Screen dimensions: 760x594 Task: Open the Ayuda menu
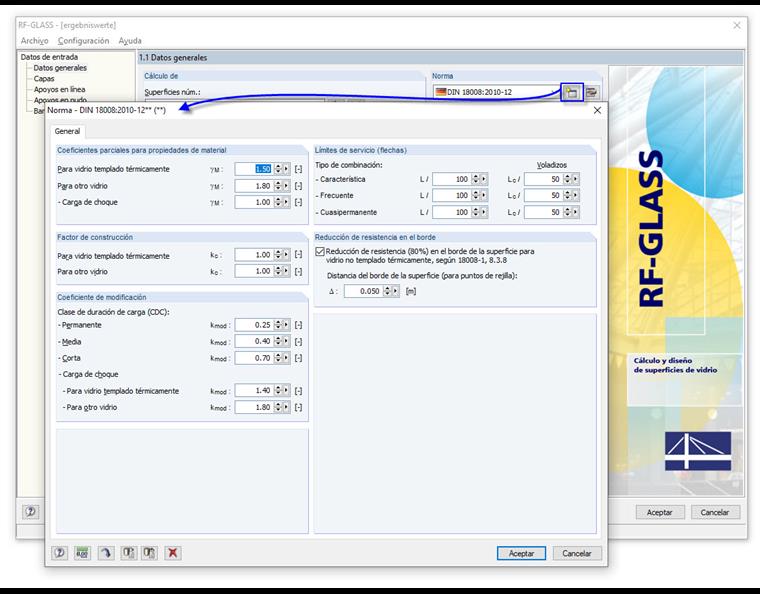click(130, 41)
